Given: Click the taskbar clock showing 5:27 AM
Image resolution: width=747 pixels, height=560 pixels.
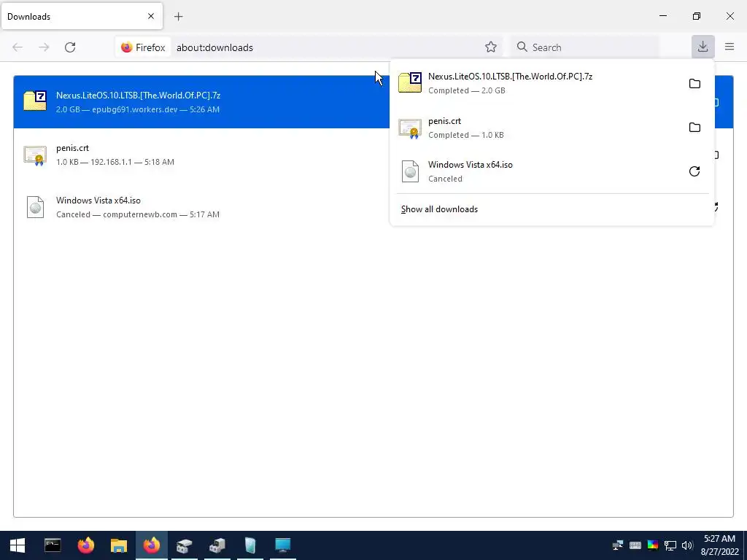Looking at the screenshot, I should (x=719, y=545).
